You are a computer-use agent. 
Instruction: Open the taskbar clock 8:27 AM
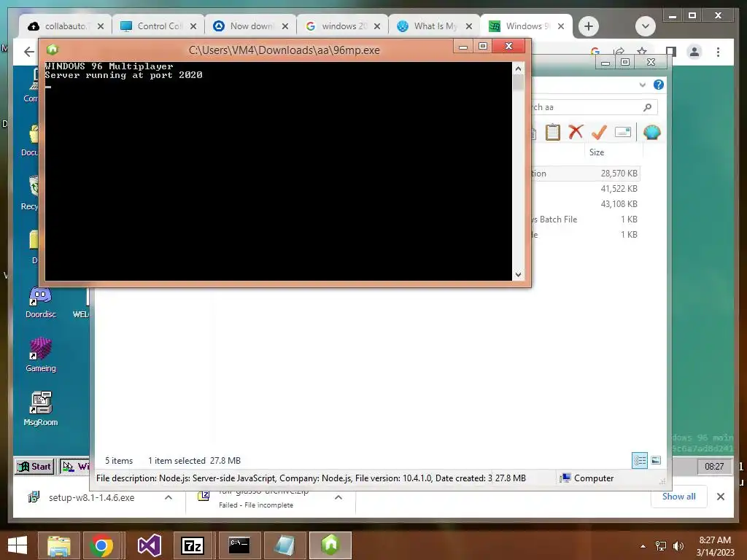pos(715,546)
